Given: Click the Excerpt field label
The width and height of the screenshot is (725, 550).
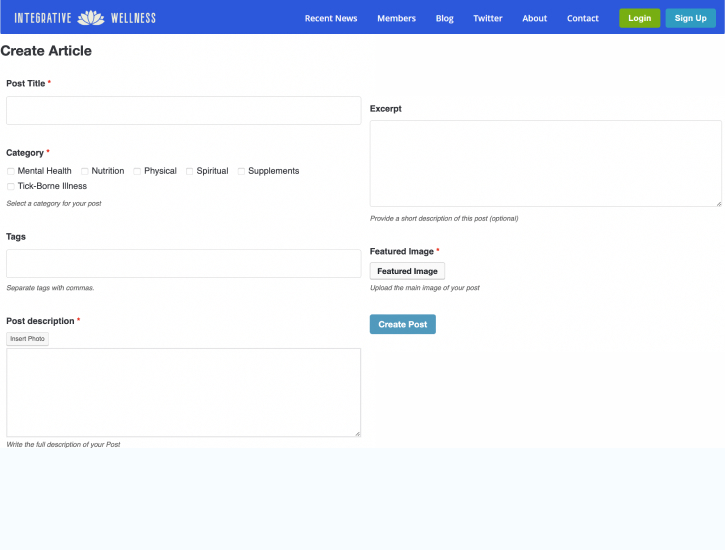Looking at the screenshot, I should coord(386,109).
